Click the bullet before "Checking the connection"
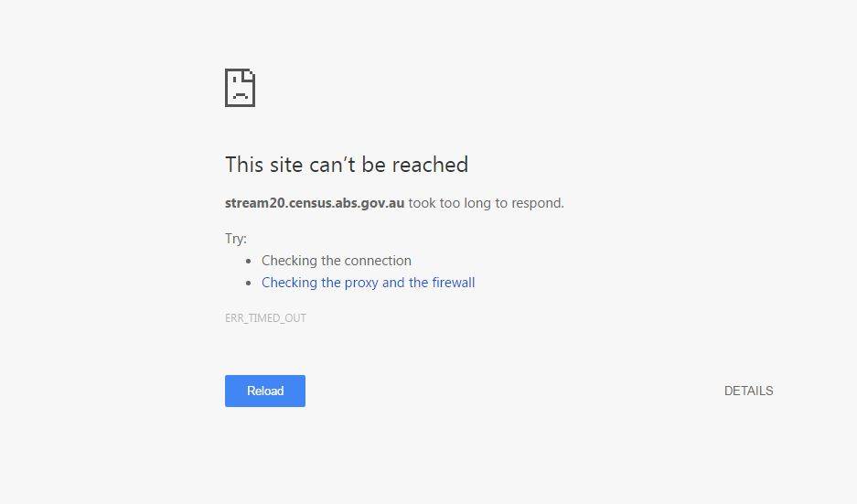The width and height of the screenshot is (857, 504). [x=249, y=262]
